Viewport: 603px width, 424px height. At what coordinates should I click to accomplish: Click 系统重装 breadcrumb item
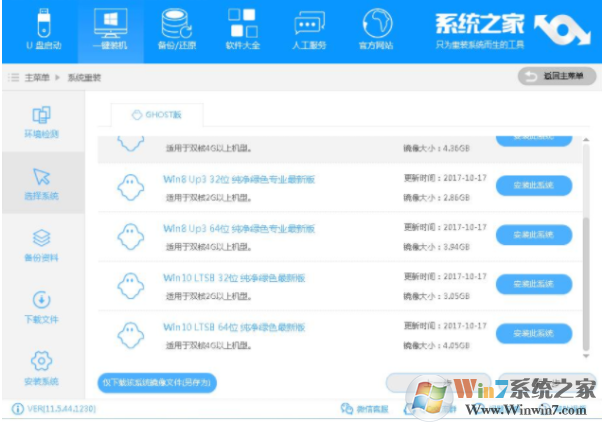coord(84,78)
